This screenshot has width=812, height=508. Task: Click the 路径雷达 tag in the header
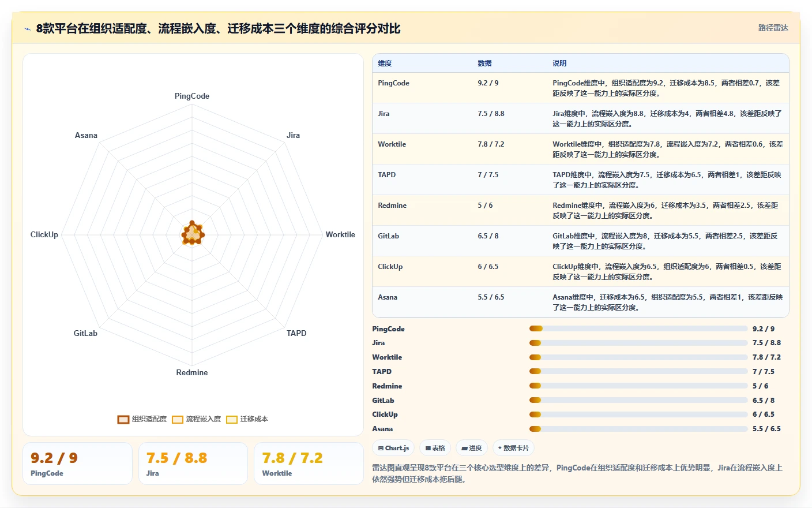point(773,28)
